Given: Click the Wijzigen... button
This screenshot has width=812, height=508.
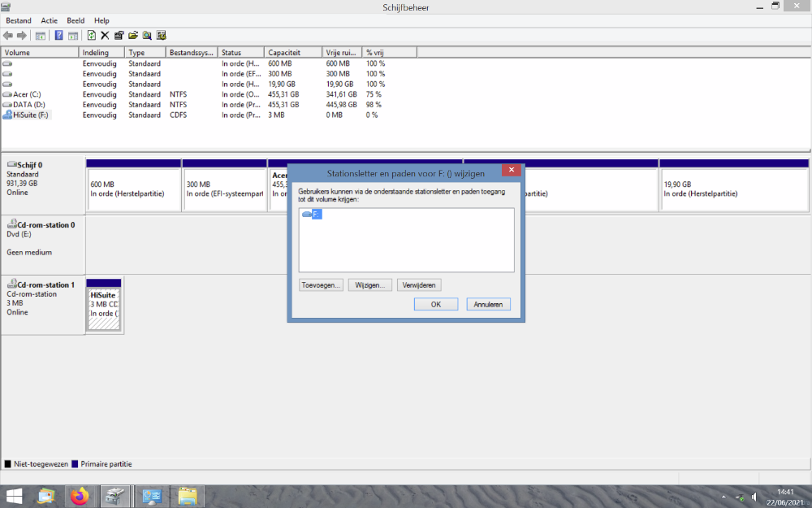Looking at the screenshot, I should coord(369,285).
